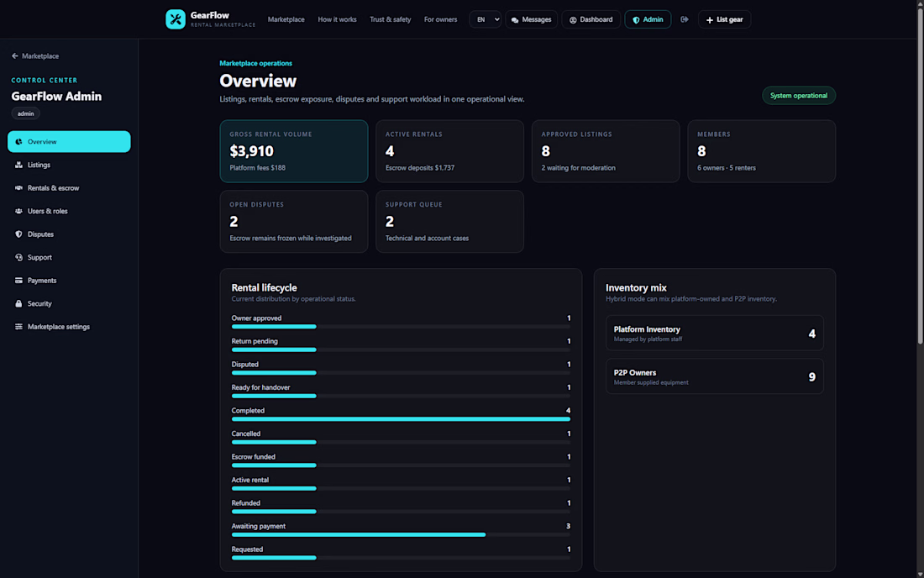Click the logout arrow icon in header

(684, 19)
